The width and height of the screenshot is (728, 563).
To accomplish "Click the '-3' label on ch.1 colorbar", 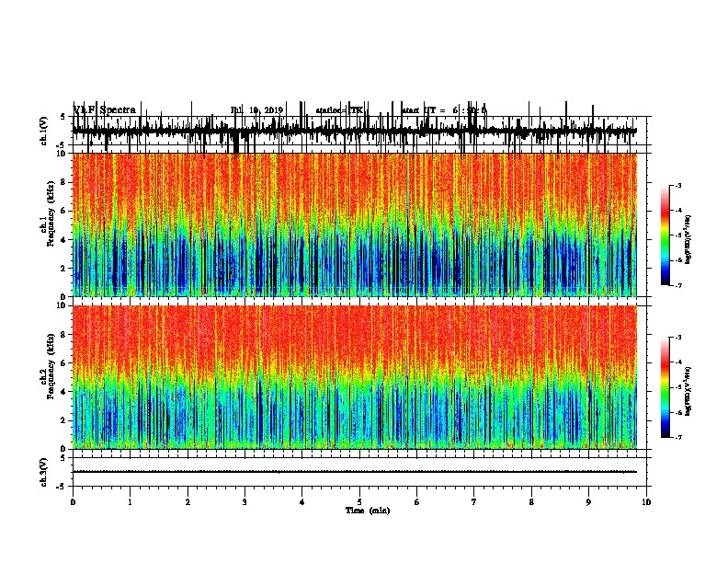I will (x=678, y=185).
